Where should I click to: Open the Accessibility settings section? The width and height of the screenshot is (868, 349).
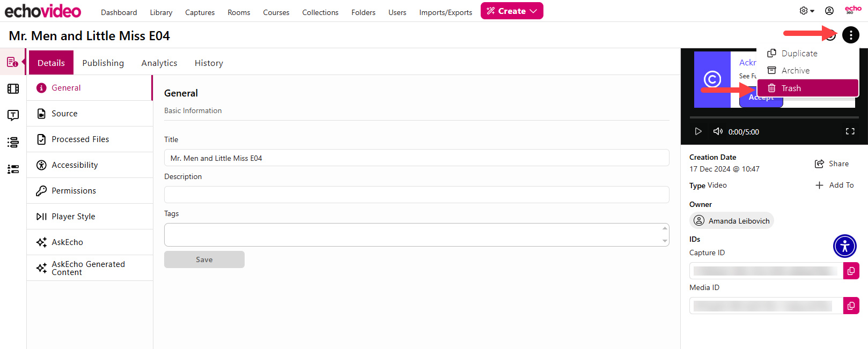(90, 165)
